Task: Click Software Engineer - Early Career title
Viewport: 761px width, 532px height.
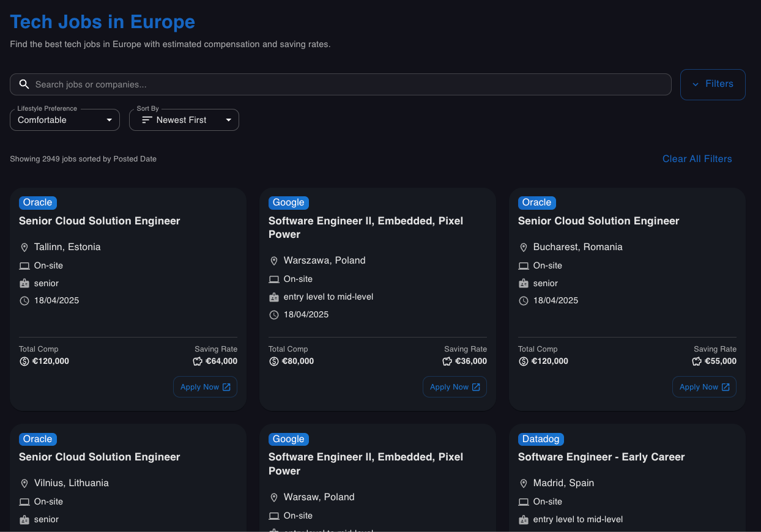Action: [x=601, y=457]
